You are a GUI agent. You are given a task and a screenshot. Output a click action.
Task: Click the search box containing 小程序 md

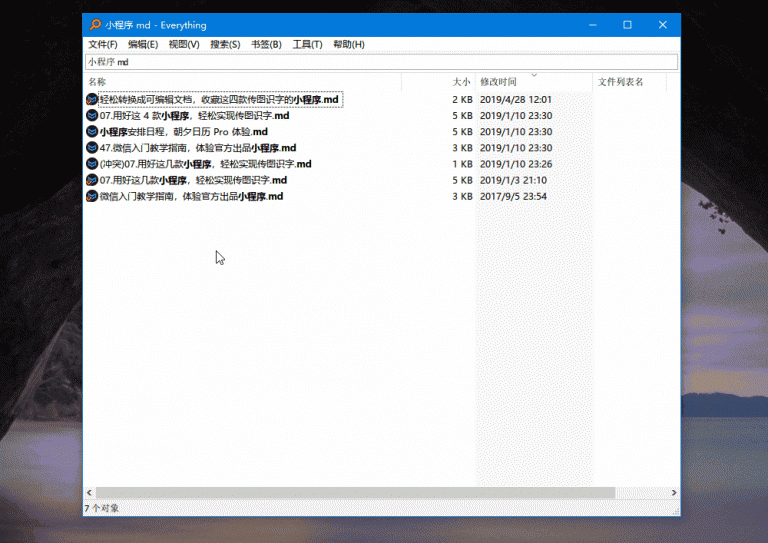point(382,62)
